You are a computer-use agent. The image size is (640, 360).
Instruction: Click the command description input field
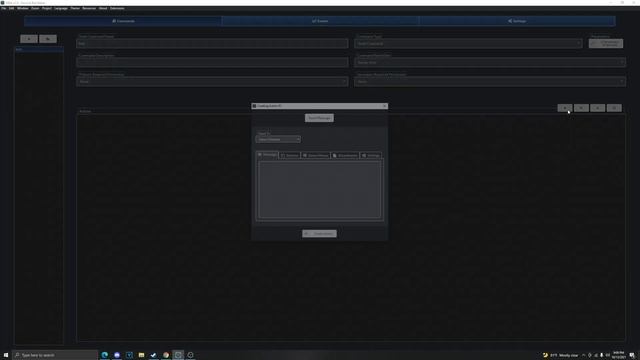(212, 62)
